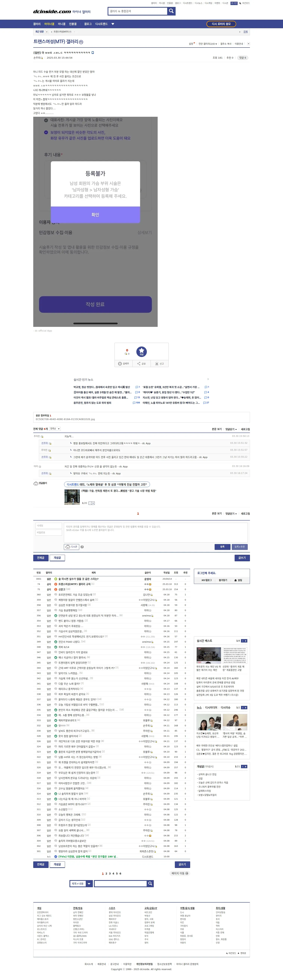Open 마이너갤 nav menu item
The width and height of the screenshot is (283, 980).
click(x=49, y=24)
